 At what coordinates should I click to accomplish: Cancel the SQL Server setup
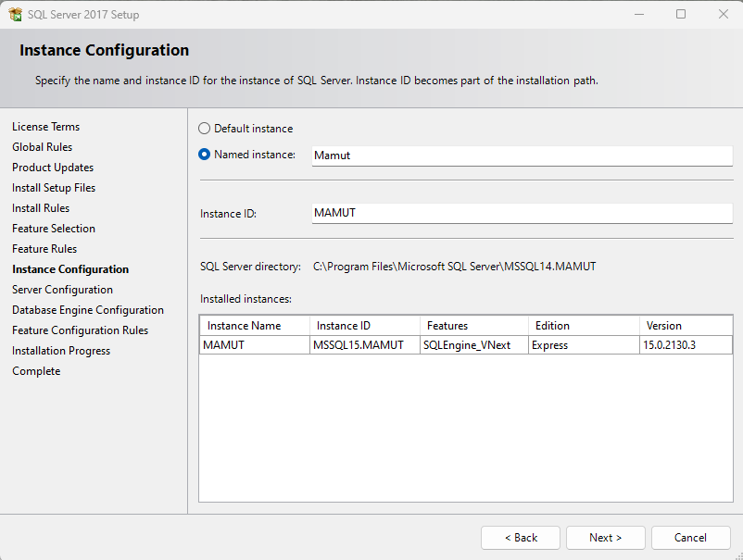click(x=691, y=538)
